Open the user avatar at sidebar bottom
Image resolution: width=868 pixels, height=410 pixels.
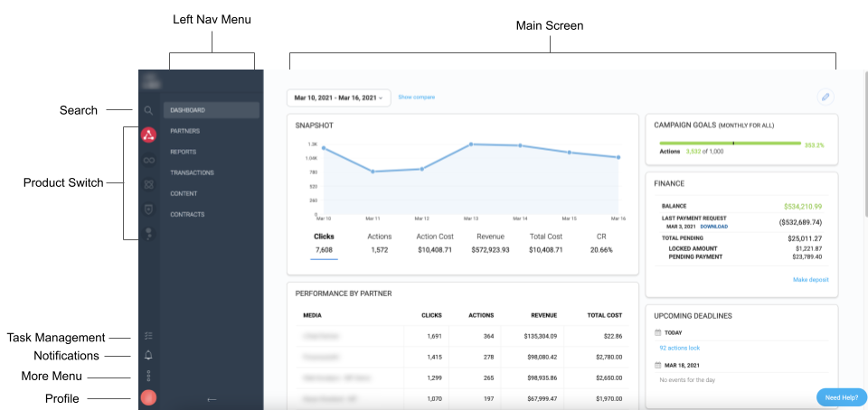click(149, 397)
